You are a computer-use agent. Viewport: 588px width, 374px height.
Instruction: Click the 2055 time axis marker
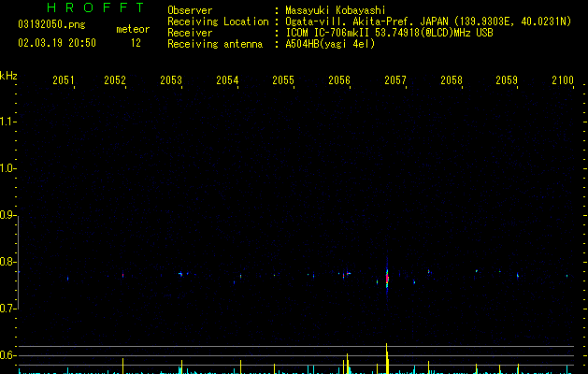pyautogui.click(x=283, y=79)
